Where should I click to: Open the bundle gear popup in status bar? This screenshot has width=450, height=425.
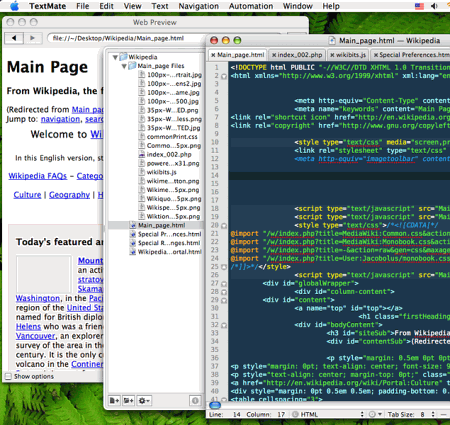tap(374, 414)
